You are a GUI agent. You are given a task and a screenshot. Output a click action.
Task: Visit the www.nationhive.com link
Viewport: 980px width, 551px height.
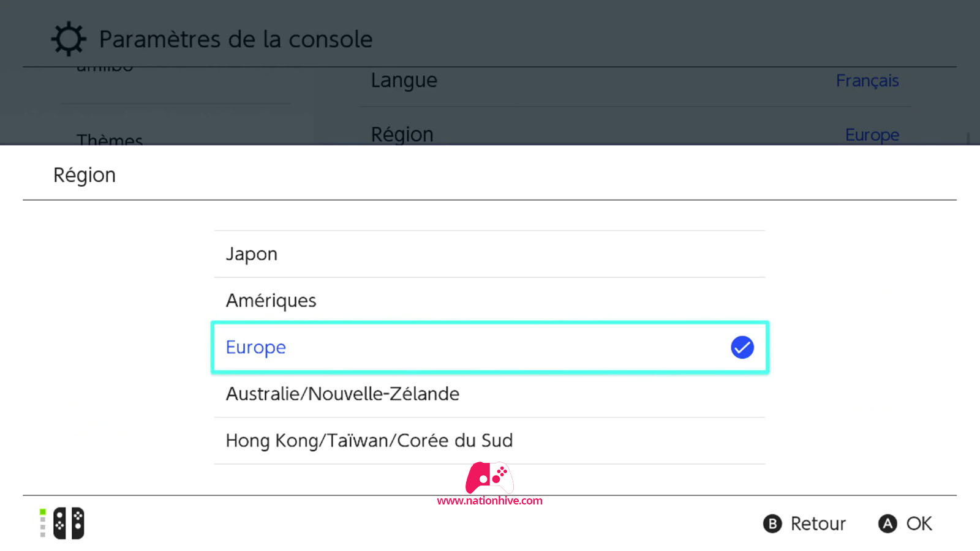[489, 501]
